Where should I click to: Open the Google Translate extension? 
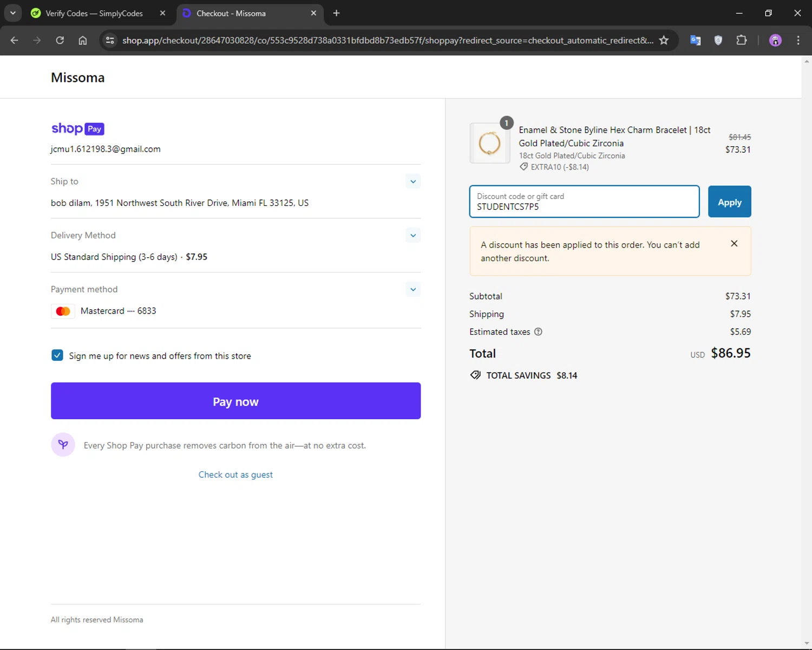coord(696,40)
